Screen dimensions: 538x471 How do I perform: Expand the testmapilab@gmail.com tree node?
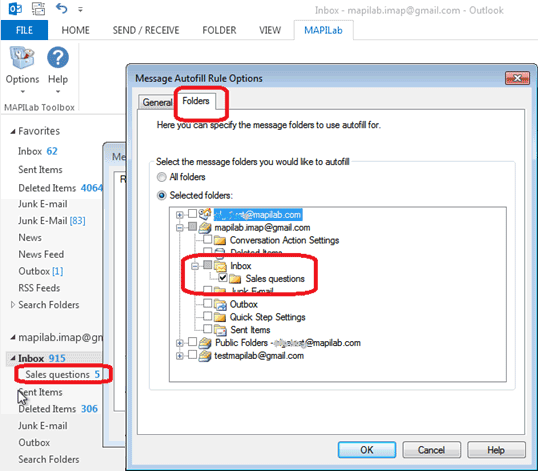pyautogui.click(x=179, y=356)
